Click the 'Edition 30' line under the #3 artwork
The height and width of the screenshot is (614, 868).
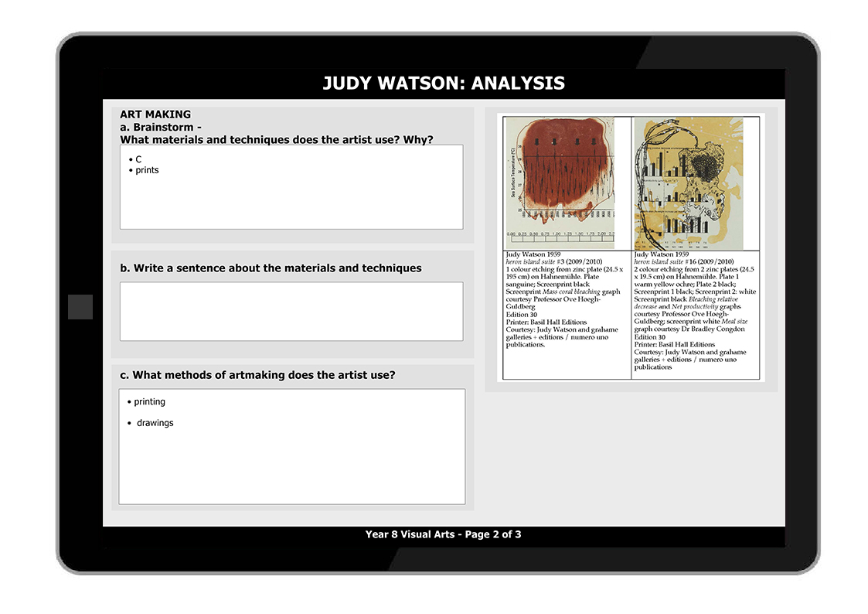pyautogui.click(x=522, y=315)
